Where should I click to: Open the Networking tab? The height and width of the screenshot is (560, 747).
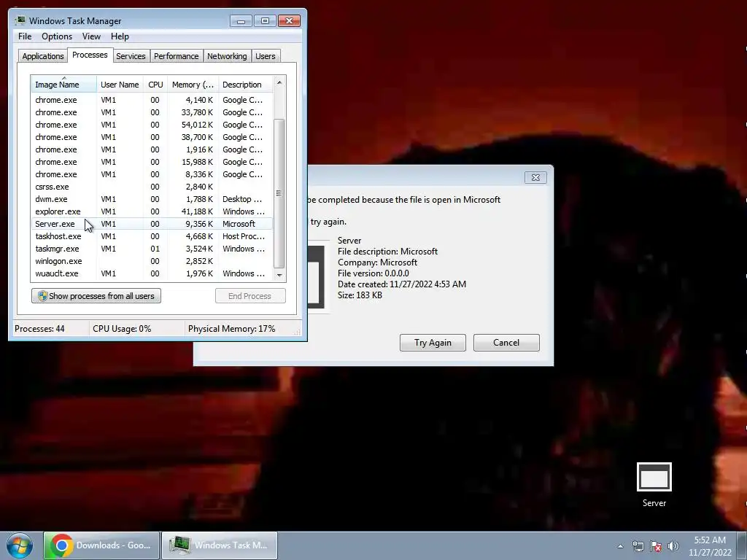point(227,55)
